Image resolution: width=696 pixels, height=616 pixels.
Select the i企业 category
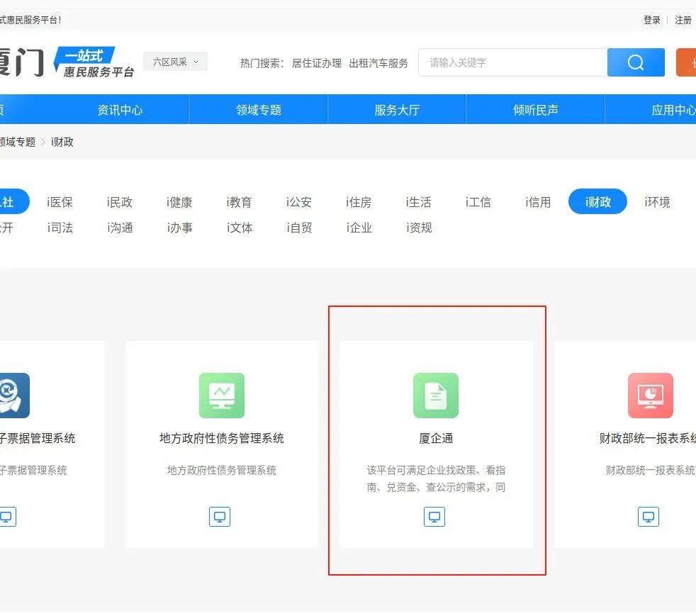pyautogui.click(x=359, y=228)
